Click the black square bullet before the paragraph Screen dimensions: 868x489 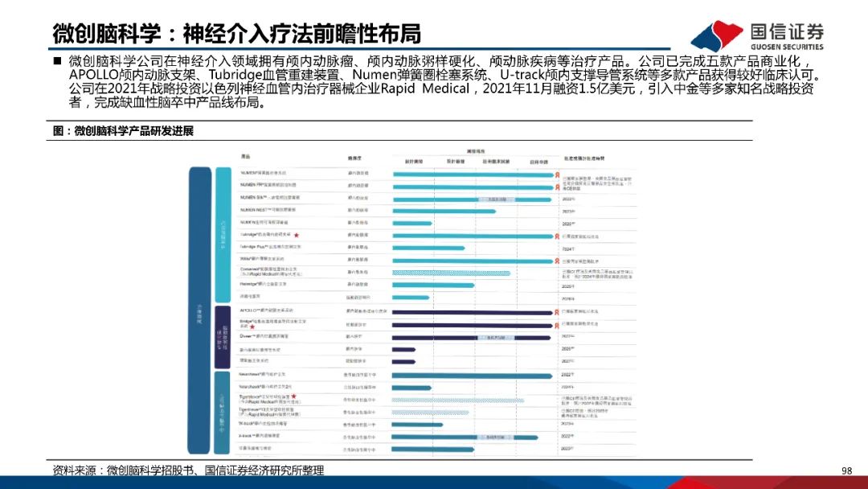click(57, 61)
